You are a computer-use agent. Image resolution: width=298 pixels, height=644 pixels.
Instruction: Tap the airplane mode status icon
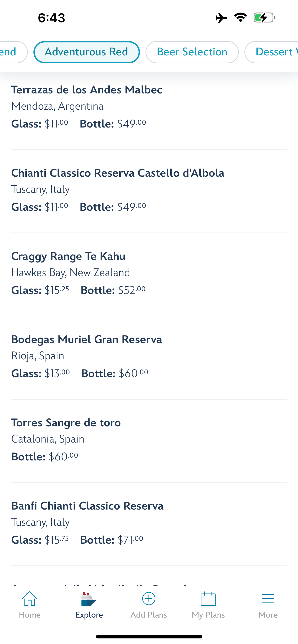(x=221, y=18)
